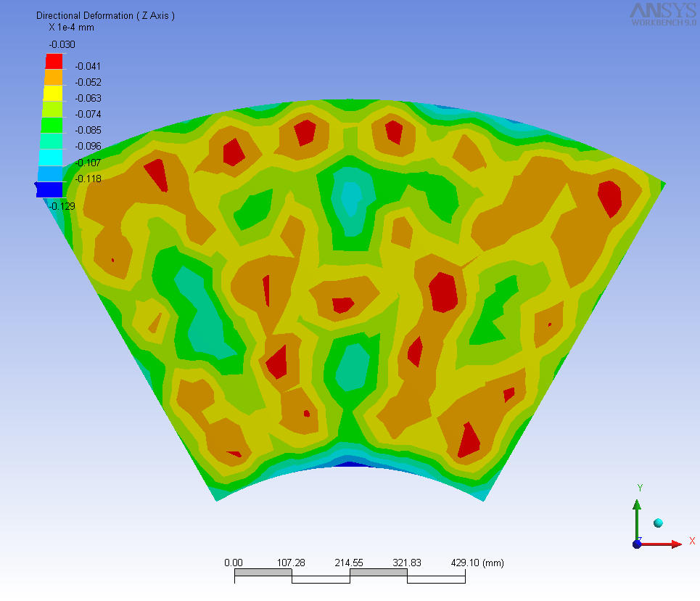Click the red X axis arrow on triad

(x=661, y=544)
